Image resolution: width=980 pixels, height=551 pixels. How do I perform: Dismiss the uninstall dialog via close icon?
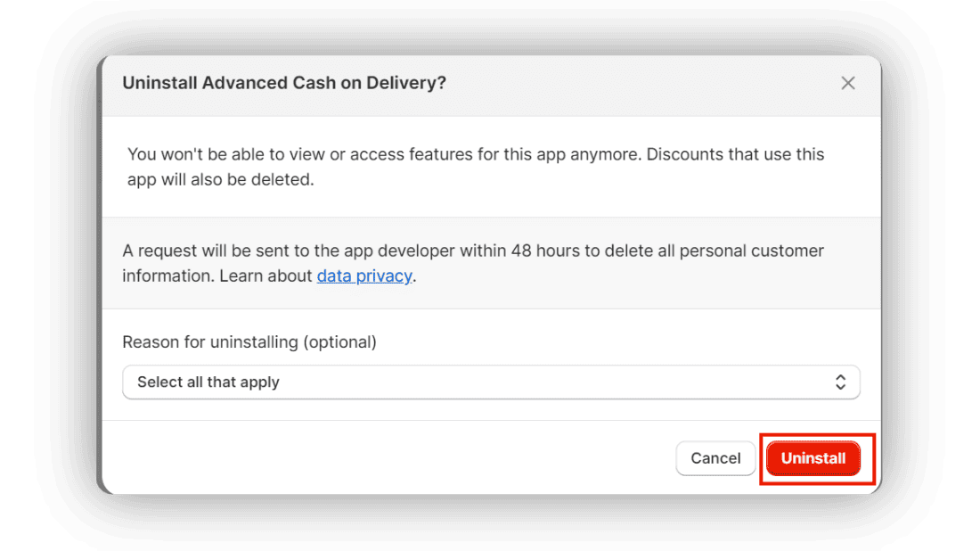tap(847, 83)
